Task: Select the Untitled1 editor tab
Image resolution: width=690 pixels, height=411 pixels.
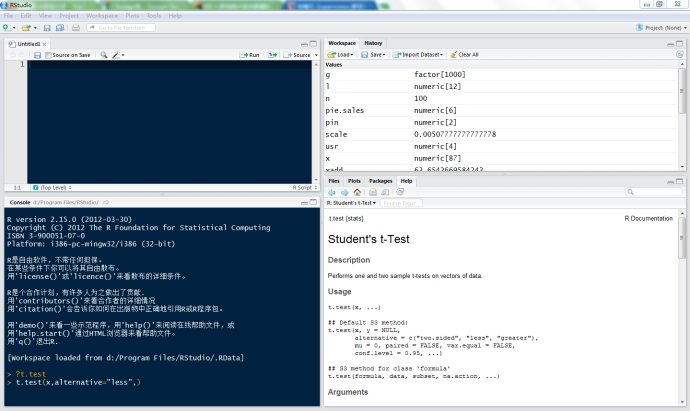Action: 28,44
